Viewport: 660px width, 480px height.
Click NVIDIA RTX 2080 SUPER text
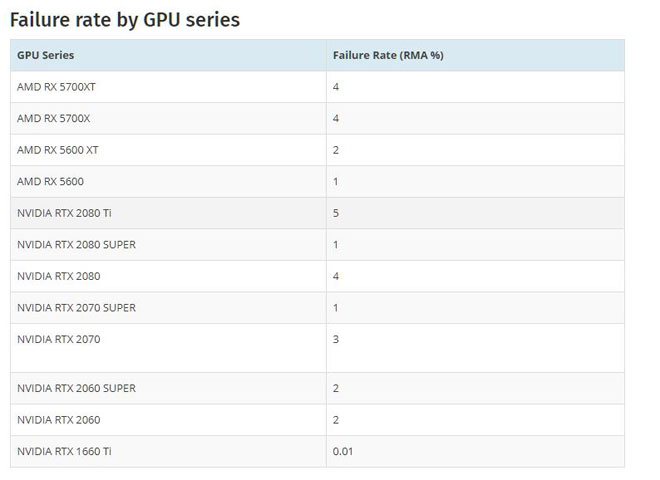coord(76,245)
